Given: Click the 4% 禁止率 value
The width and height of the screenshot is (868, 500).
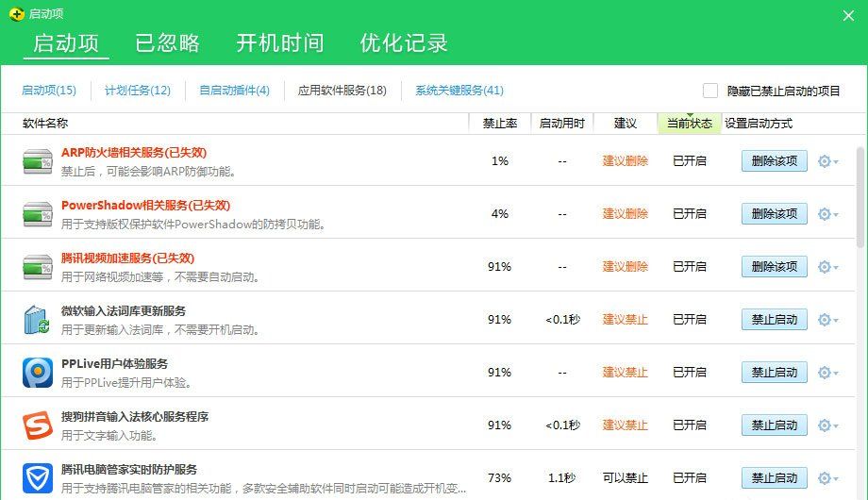Looking at the screenshot, I should coord(499,214).
